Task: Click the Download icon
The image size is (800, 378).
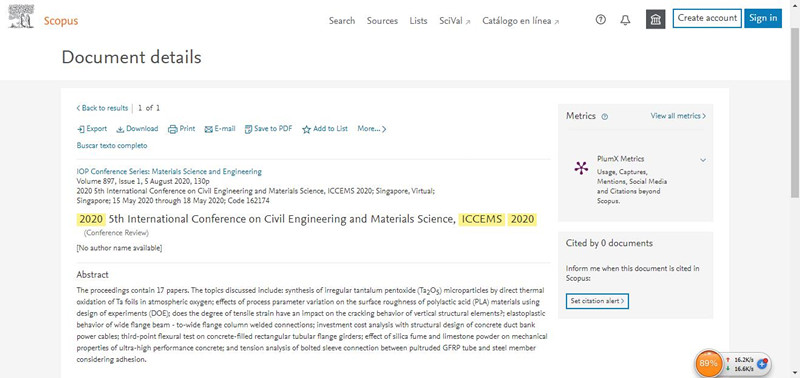Action: (x=120, y=129)
